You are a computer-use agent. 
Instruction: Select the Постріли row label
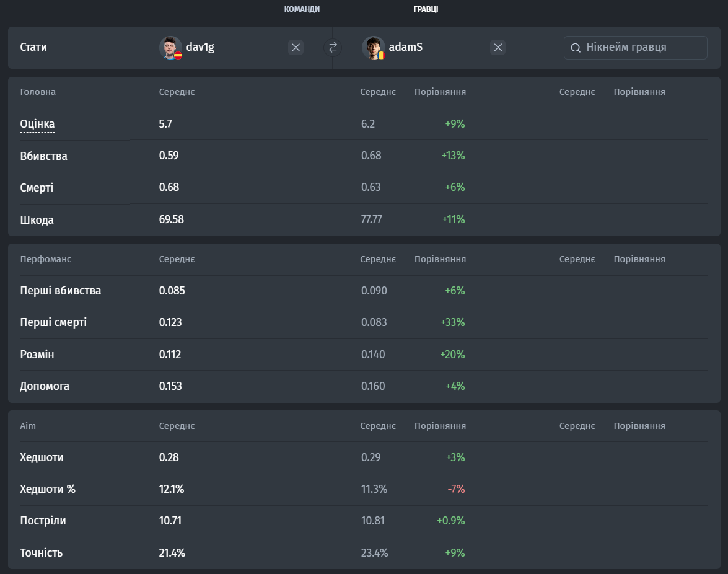coord(43,521)
